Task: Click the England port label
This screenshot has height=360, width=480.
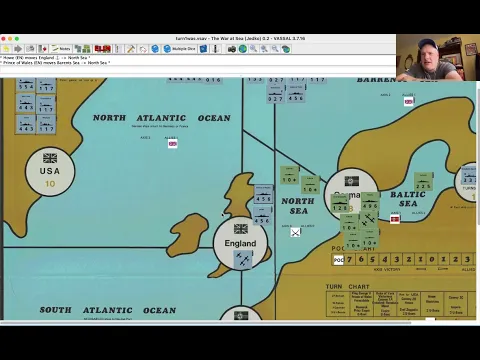Action: pyautogui.click(x=240, y=243)
